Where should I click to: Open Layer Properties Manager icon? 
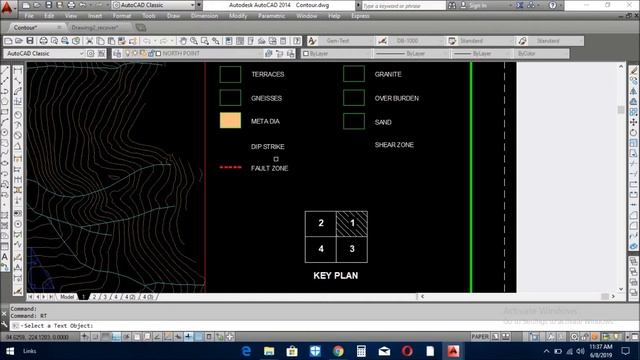point(117,53)
